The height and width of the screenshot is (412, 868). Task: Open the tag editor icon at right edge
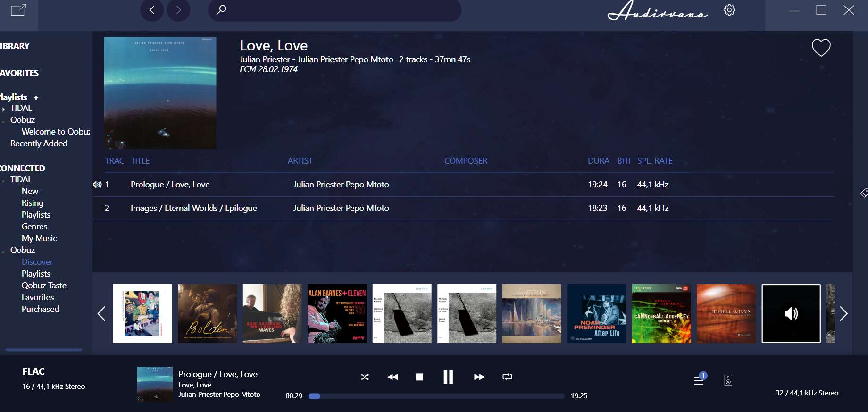864,193
